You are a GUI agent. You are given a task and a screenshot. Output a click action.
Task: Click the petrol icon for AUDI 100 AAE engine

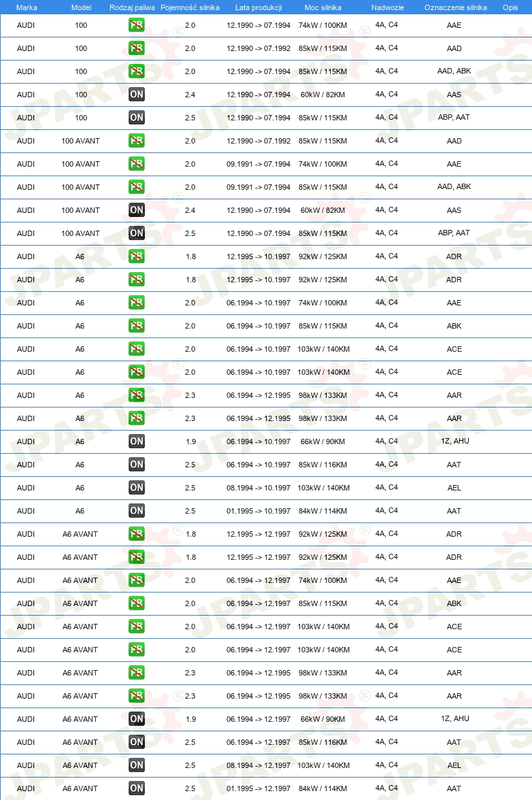click(136, 25)
